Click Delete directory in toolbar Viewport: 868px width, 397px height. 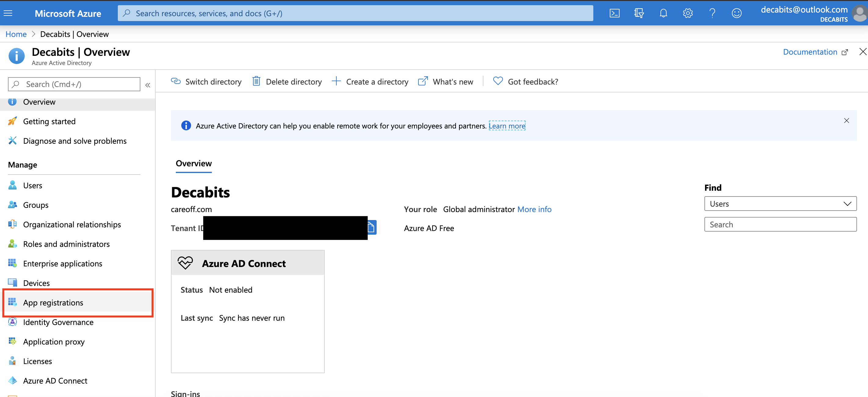click(x=287, y=81)
